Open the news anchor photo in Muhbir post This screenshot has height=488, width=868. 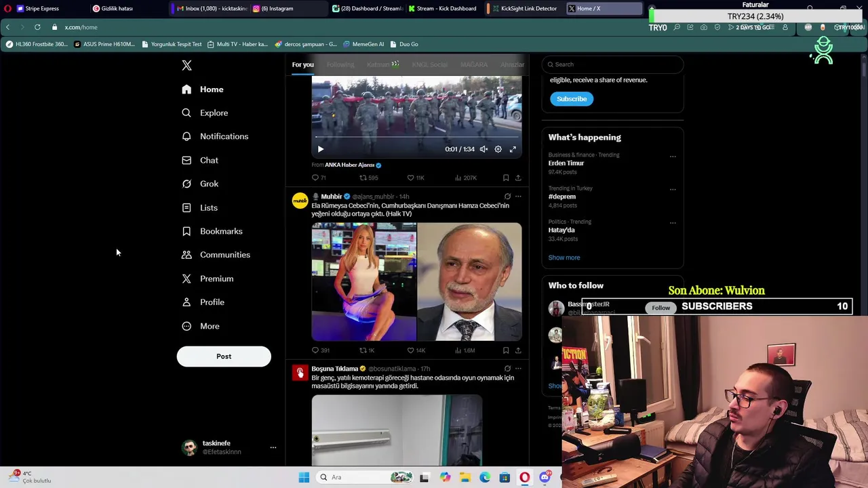(364, 281)
